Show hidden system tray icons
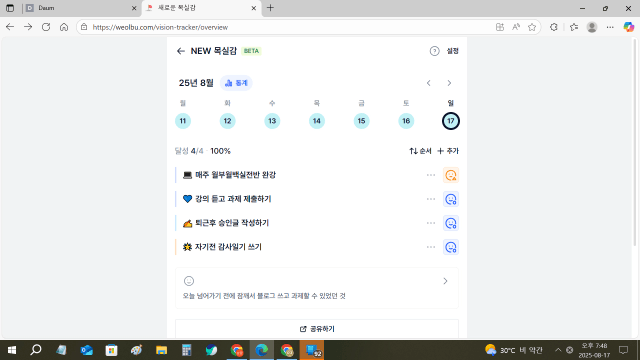Image resolution: width=640 pixels, height=360 pixels. [x=558, y=350]
